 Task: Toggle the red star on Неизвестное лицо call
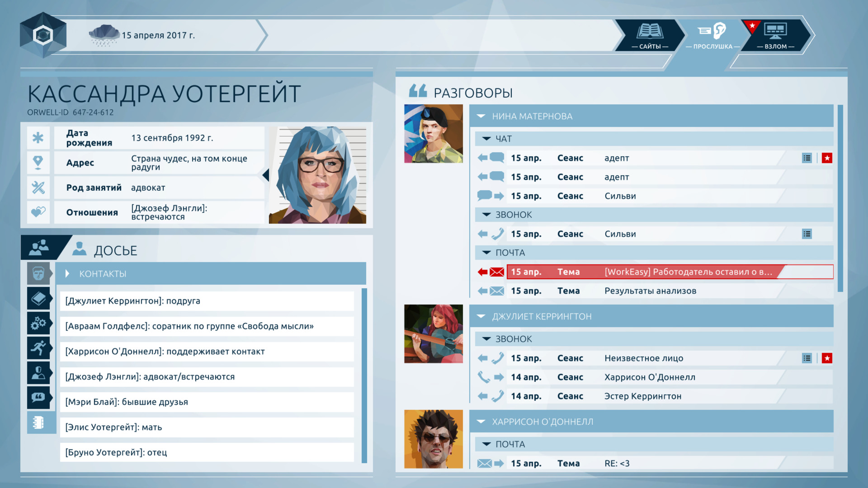(827, 358)
